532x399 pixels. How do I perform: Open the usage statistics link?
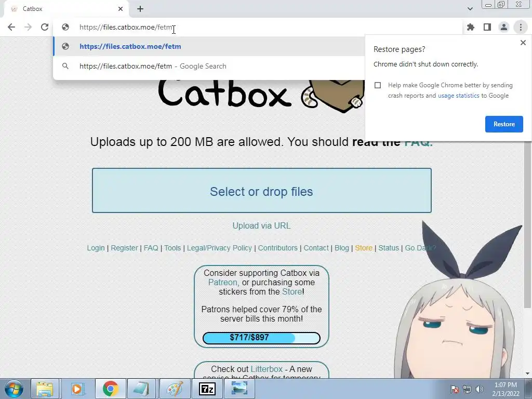coord(458,96)
